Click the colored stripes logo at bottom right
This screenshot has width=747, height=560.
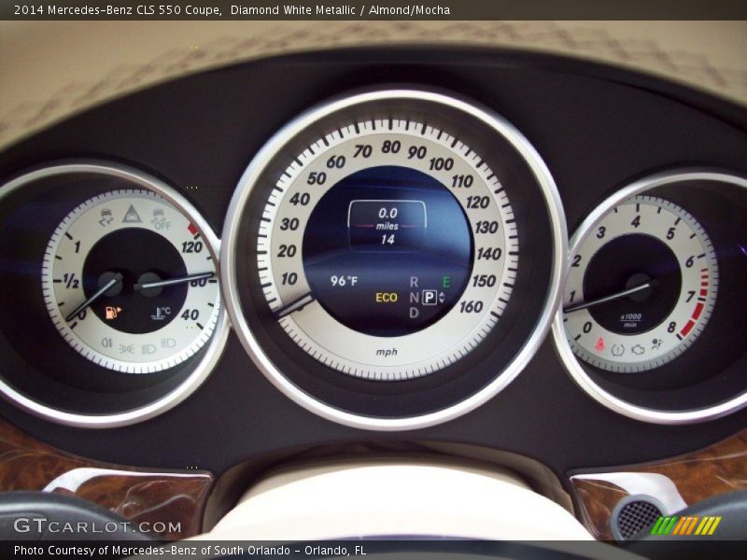[686, 525]
